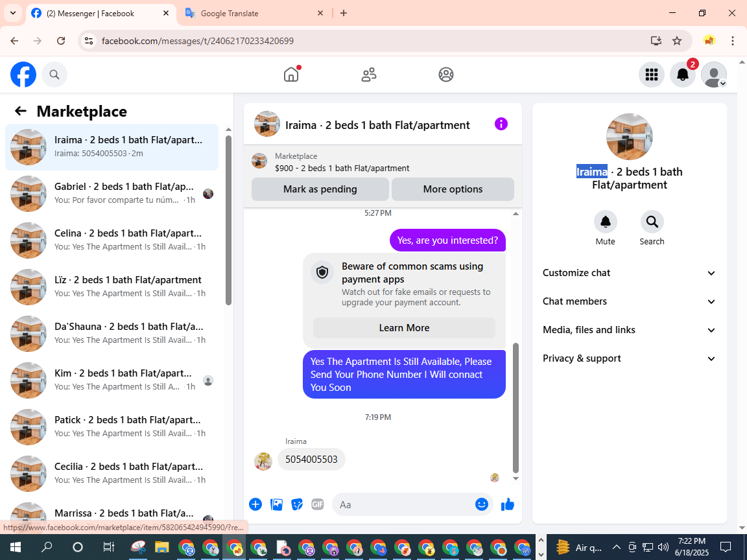The height and width of the screenshot is (560, 747).
Task: Attach a photo using the image icon
Action: point(276,504)
